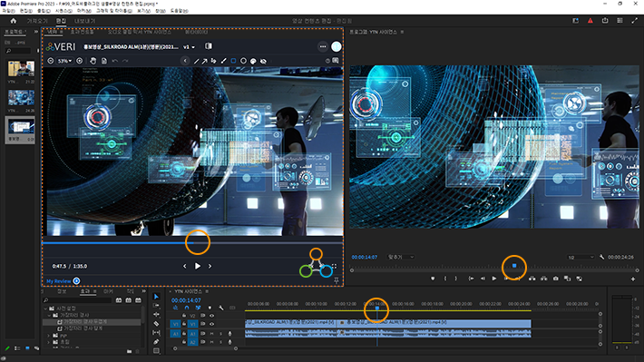Toggle VERI annotations visibility eye icon
Screen dimensions: 644x362
263,61
